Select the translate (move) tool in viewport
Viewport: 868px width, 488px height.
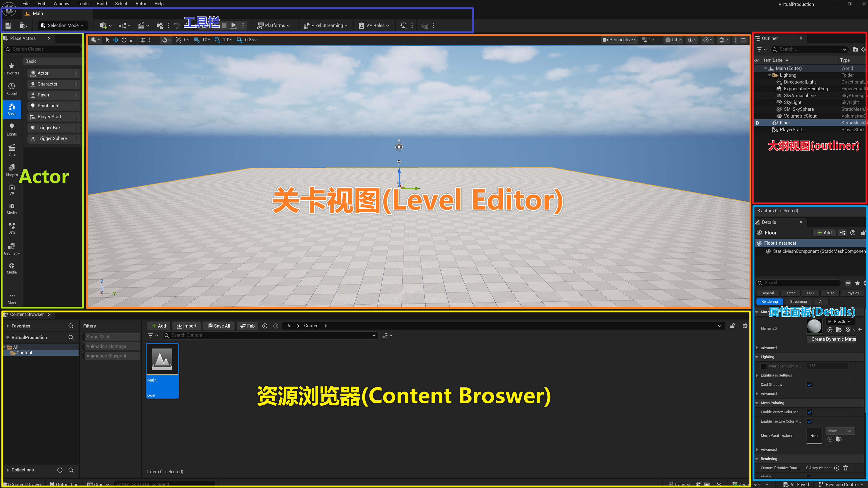click(x=116, y=40)
